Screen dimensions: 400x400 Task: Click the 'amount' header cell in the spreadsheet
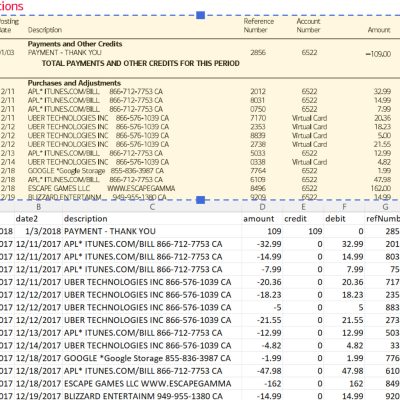262,219
